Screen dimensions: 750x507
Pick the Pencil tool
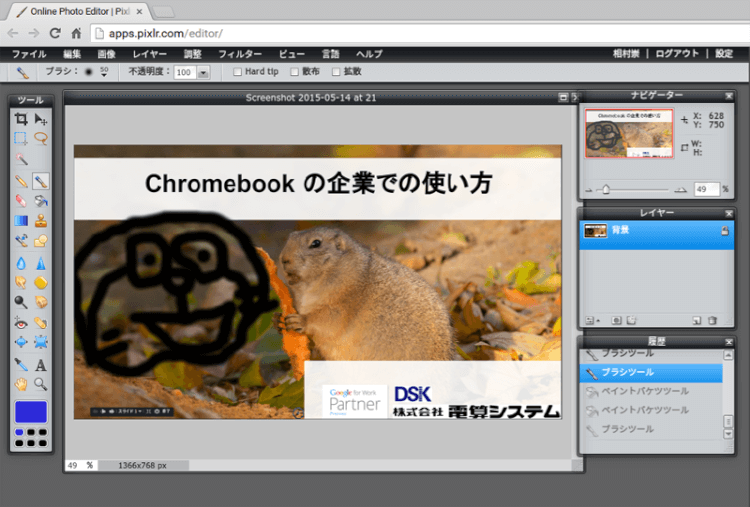coord(21,181)
